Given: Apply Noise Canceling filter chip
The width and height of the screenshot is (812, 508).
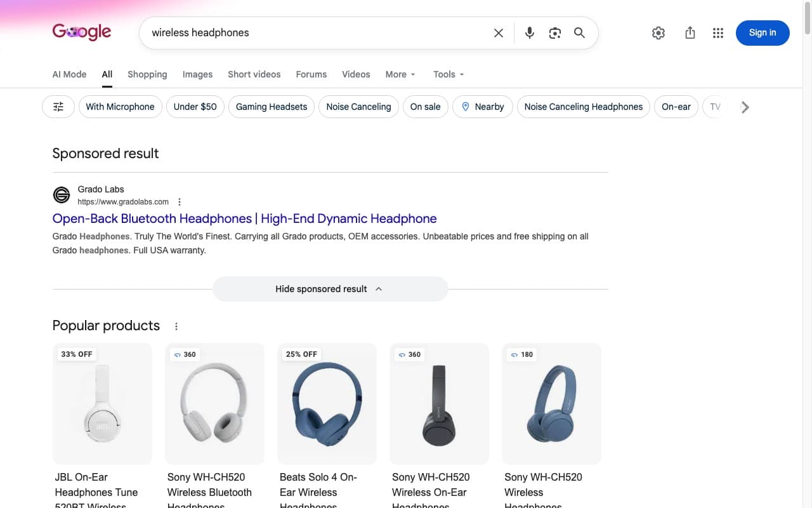Looking at the screenshot, I should [358, 107].
